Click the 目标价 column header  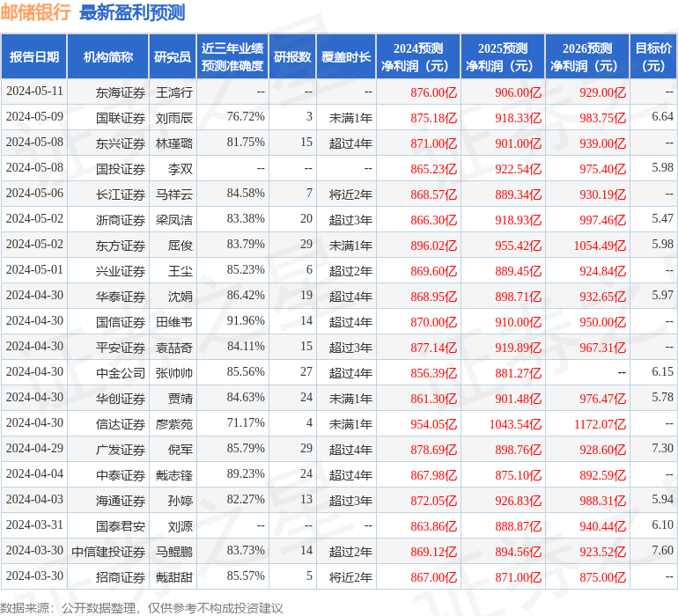coord(653,57)
